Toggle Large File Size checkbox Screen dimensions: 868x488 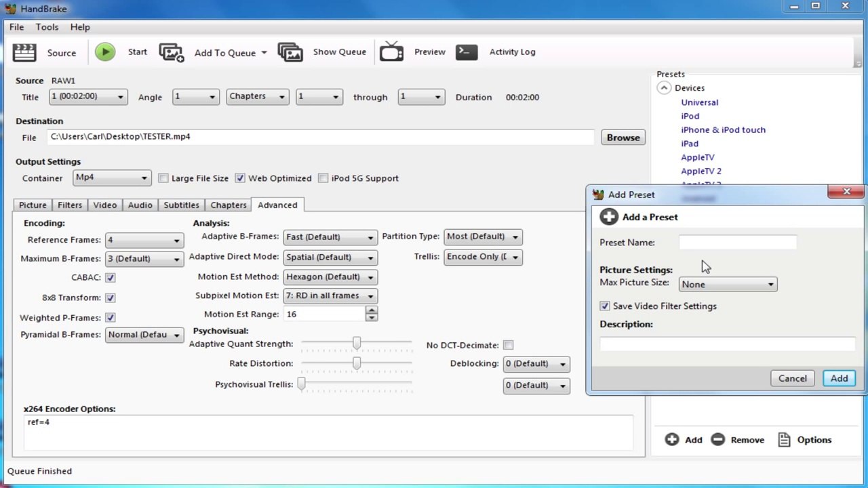pyautogui.click(x=163, y=178)
